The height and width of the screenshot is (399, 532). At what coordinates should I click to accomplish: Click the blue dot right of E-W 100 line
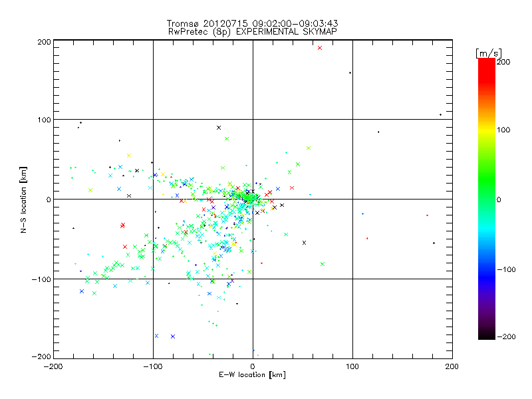[362, 213]
